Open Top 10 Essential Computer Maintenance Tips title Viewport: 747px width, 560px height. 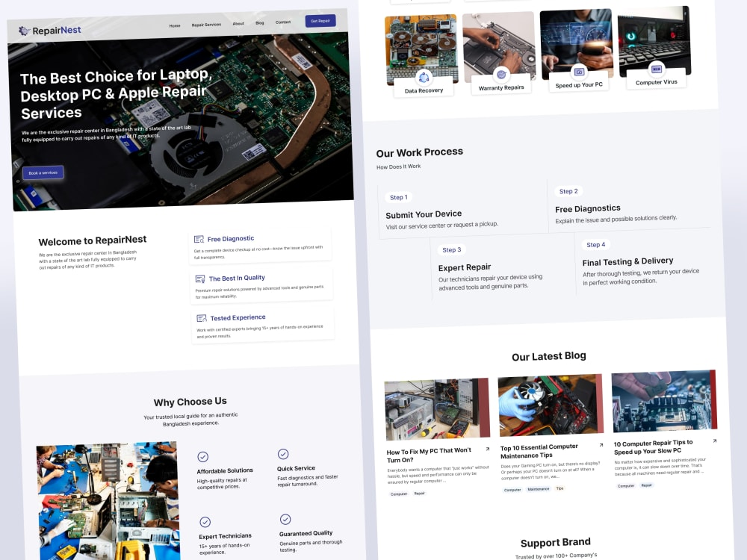539,451
